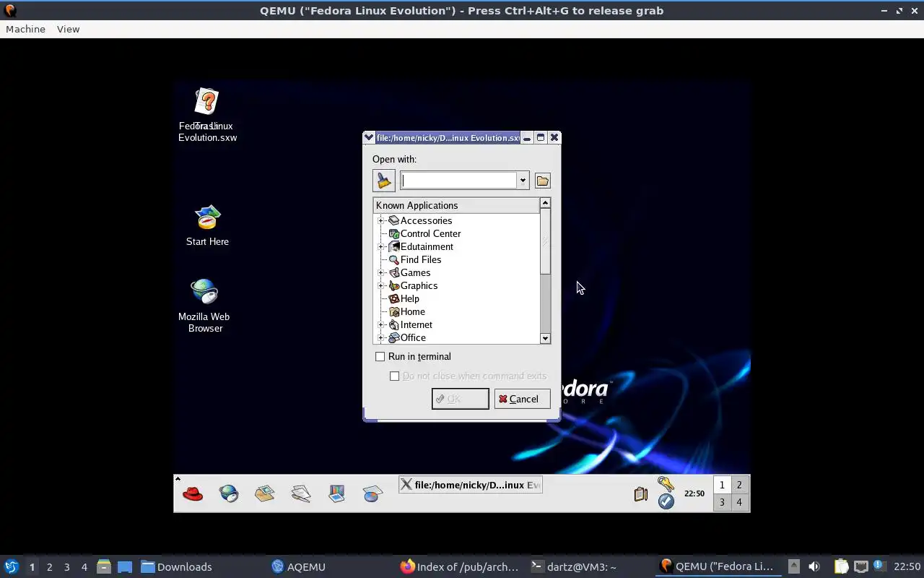Image resolution: width=924 pixels, height=578 pixels.
Task: Open the browse folder icon button
Action: coord(543,181)
